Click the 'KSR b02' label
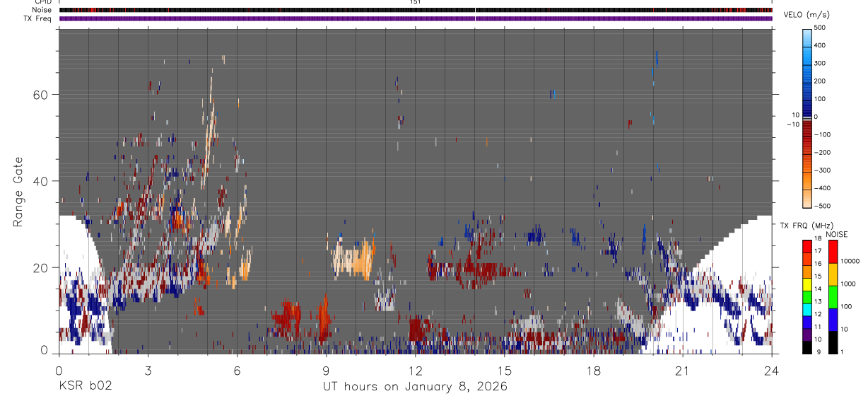Screen dimensions: 868x401 pyautogui.click(x=85, y=387)
